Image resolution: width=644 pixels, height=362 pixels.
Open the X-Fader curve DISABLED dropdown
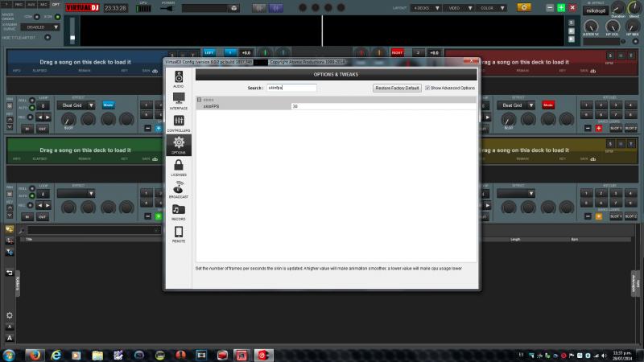tap(42, 27)
